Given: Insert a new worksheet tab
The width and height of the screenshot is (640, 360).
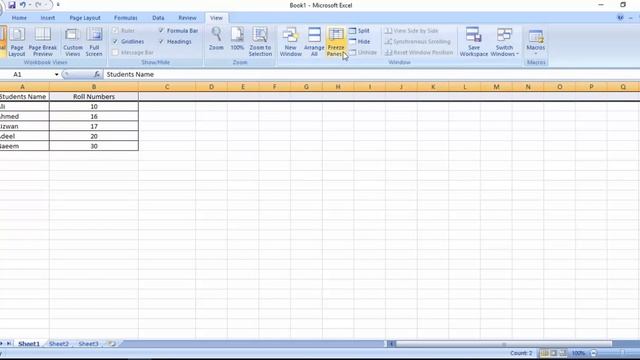Looking at the screenshot, I should (111, 344).
